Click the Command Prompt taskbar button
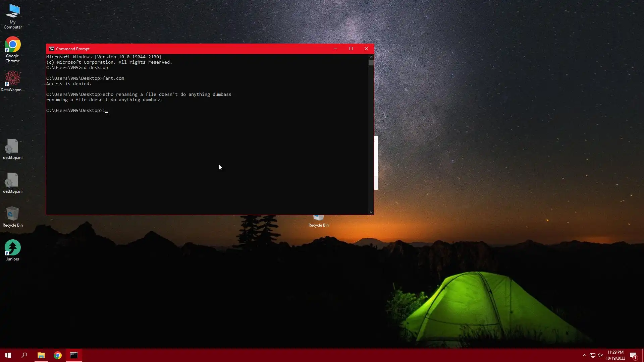This screenshot has height=362, width=644. click(74, 355)
